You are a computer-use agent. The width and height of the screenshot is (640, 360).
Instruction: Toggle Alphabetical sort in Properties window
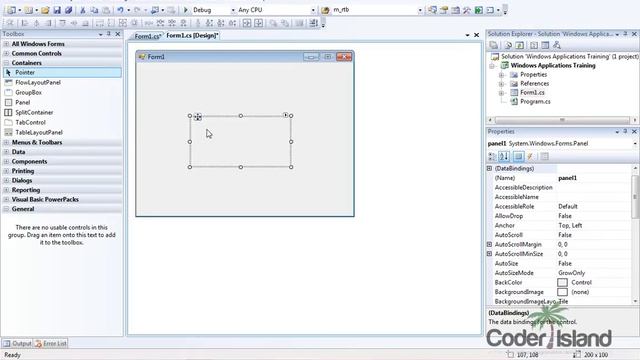tap(504, 156)
